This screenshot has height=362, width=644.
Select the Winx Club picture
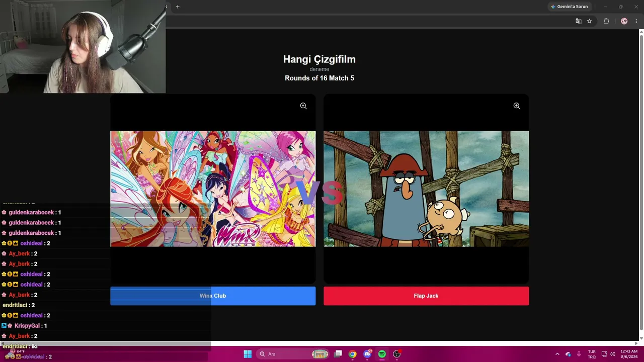click(213, 189)
